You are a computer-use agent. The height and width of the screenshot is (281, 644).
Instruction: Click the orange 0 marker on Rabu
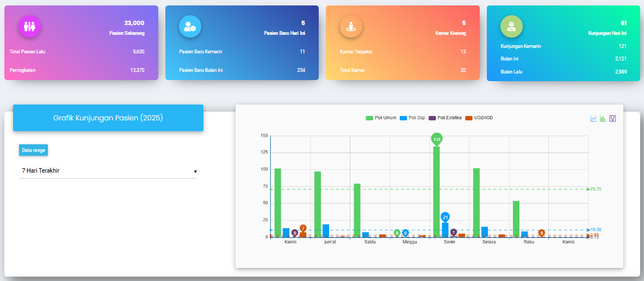(541, 233)
